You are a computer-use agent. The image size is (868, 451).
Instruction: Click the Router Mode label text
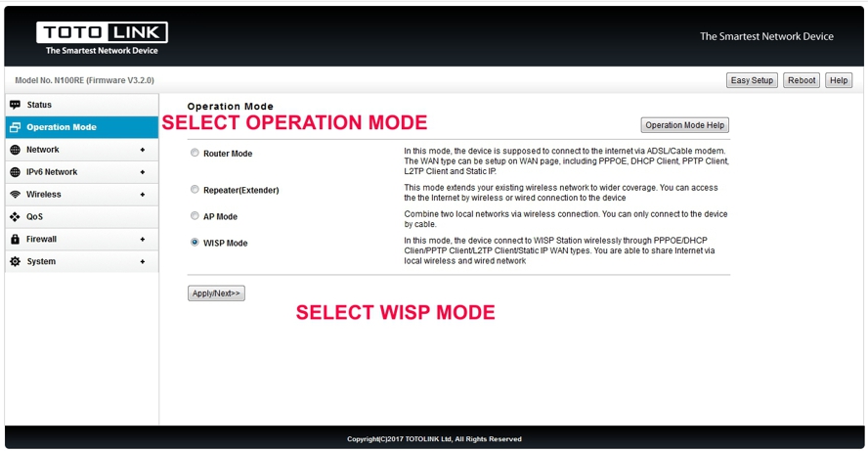coord(228,154)
